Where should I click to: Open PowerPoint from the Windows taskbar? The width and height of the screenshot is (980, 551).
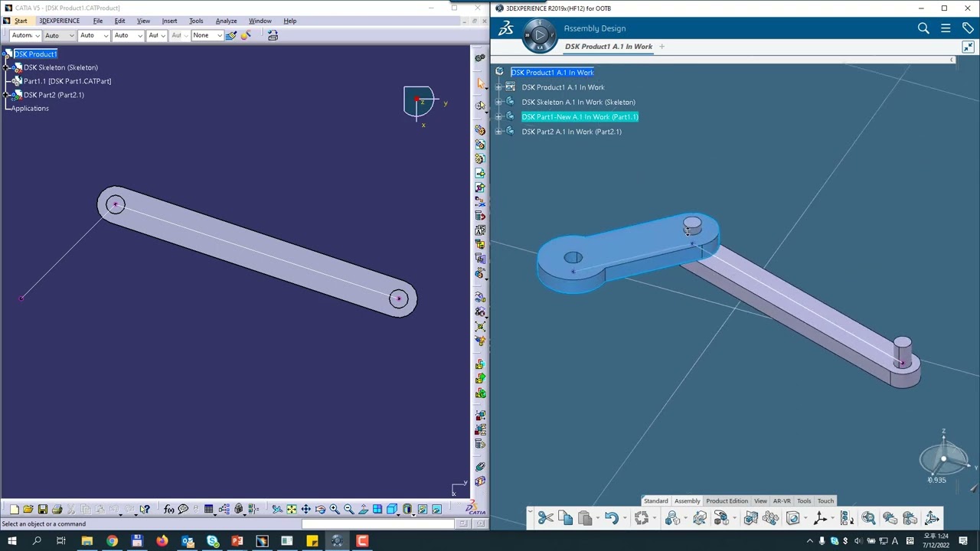[x=237, y=542]
